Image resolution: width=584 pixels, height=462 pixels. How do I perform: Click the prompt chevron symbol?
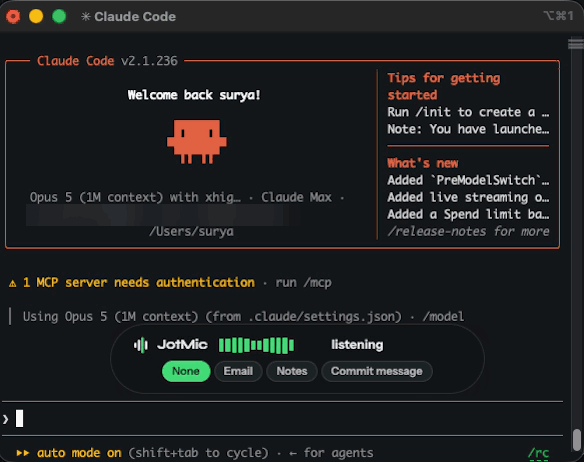click(6, 419)
